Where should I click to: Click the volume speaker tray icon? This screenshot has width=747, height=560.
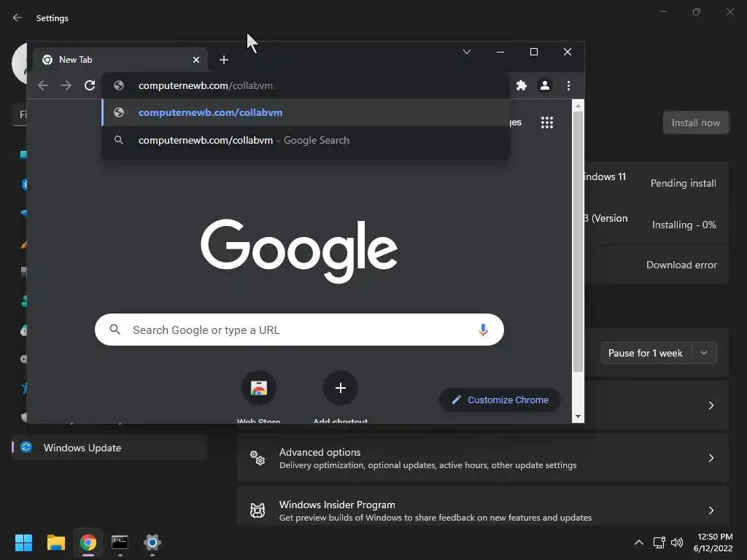(676, 542)
